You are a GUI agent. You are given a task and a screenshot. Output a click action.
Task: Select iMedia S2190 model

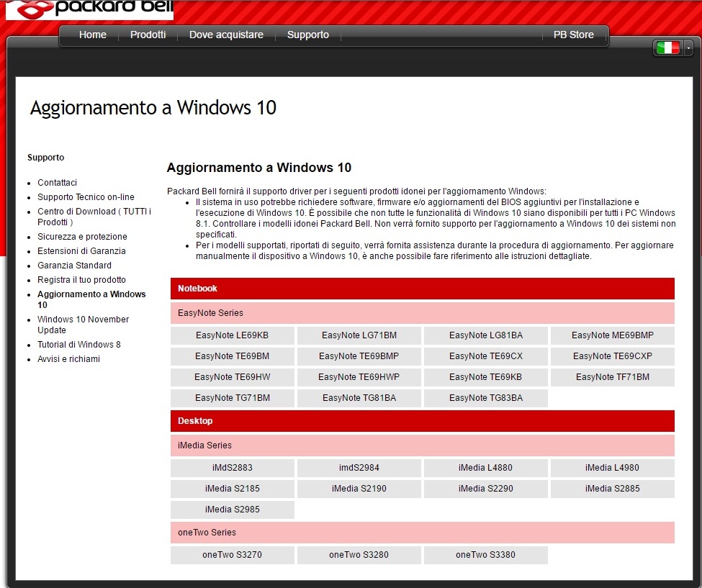pos(359,489)
